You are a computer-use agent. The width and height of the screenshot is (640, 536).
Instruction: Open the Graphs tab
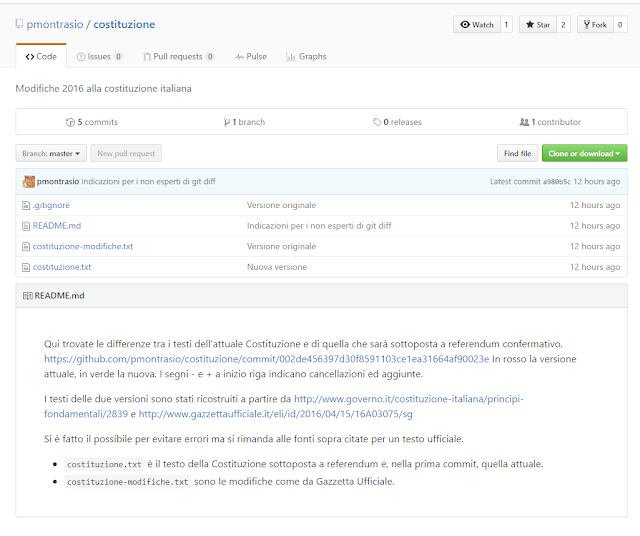coord(307,56)
